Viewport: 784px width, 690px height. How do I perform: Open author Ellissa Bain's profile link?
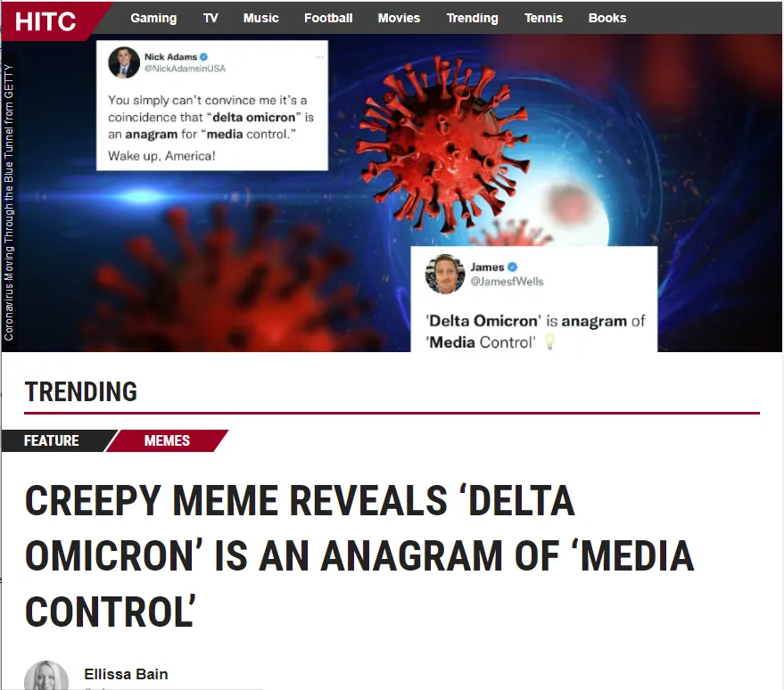click(126, 674)
